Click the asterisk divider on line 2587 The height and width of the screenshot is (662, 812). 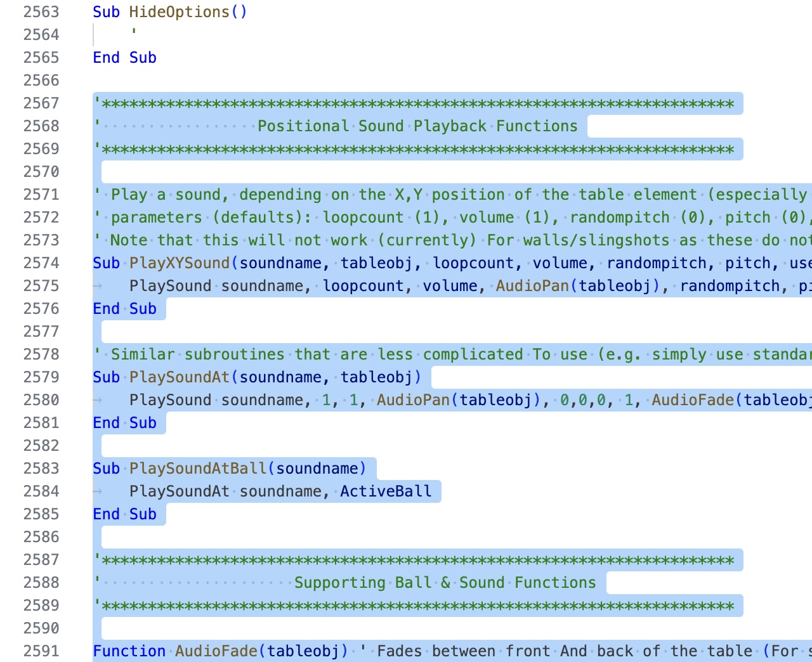coord(417,560)
